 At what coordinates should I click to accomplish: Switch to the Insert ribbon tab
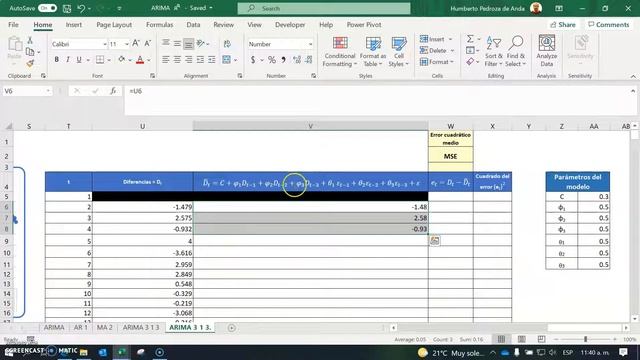pos(73,24)
